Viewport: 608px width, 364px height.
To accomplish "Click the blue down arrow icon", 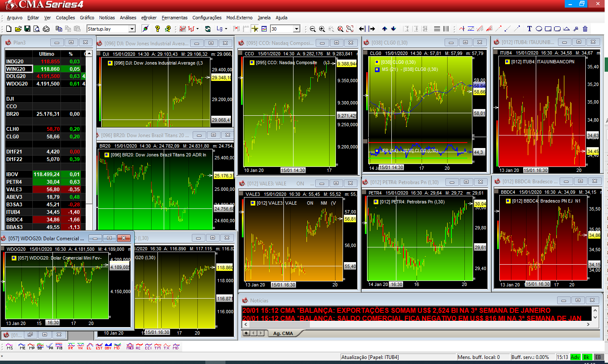I will (393, 29).
